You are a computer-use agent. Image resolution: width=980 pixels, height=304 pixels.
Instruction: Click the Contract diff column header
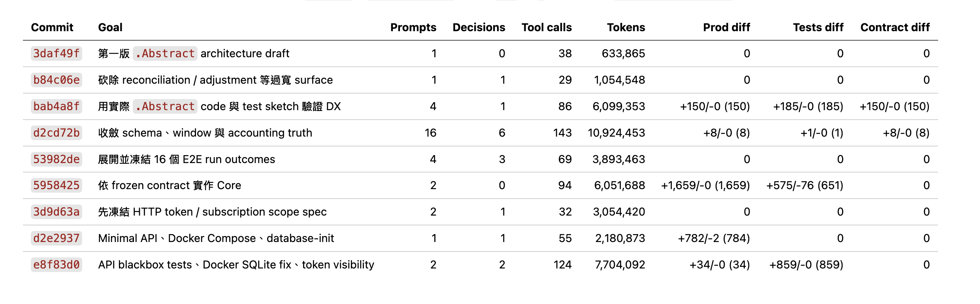pyautogui.click(x=895, y=27)
